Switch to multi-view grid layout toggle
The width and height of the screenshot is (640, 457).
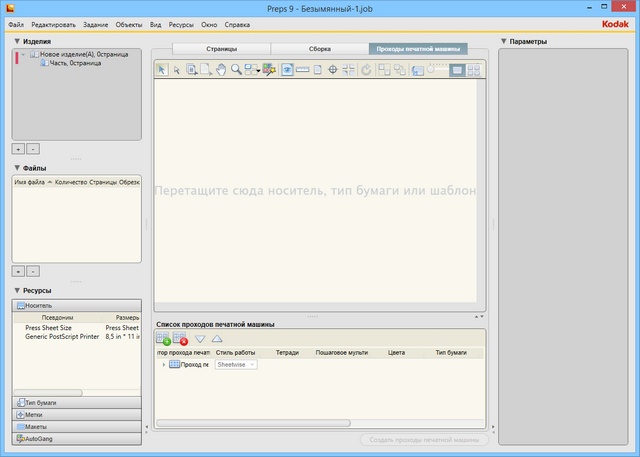coord(473,70)
